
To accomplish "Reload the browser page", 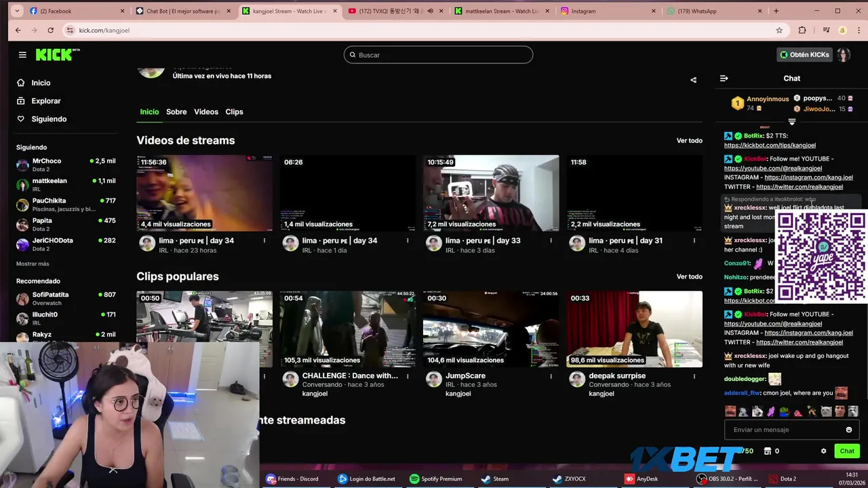I will point(50,30).
